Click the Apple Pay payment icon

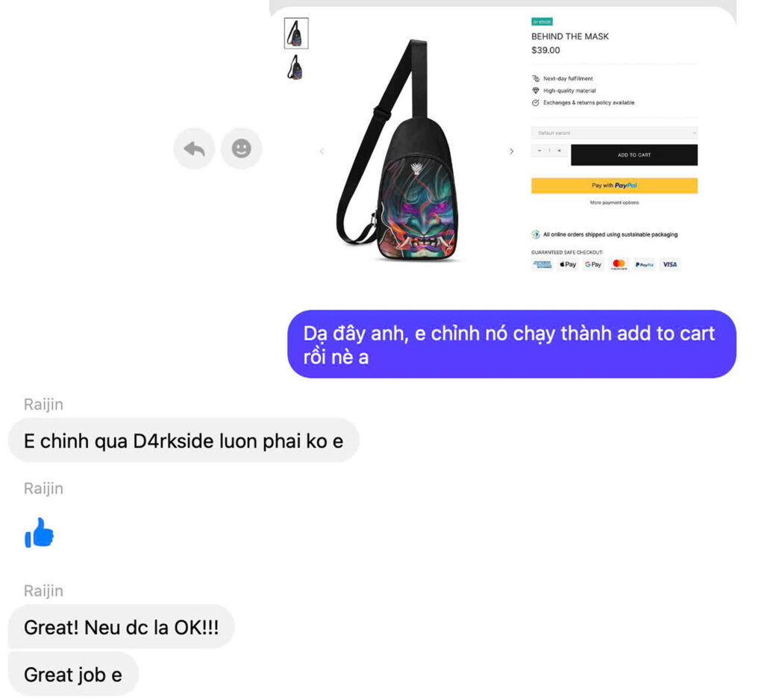[x=568, y=264]
